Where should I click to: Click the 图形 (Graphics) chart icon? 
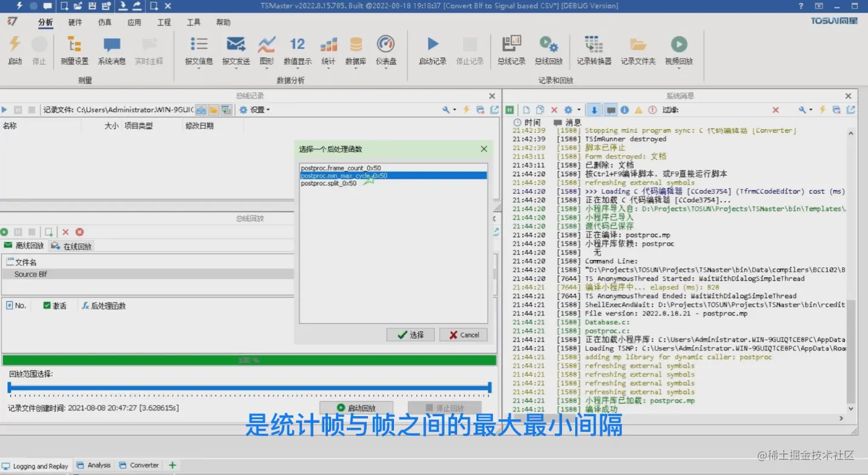tap(267, 44)
